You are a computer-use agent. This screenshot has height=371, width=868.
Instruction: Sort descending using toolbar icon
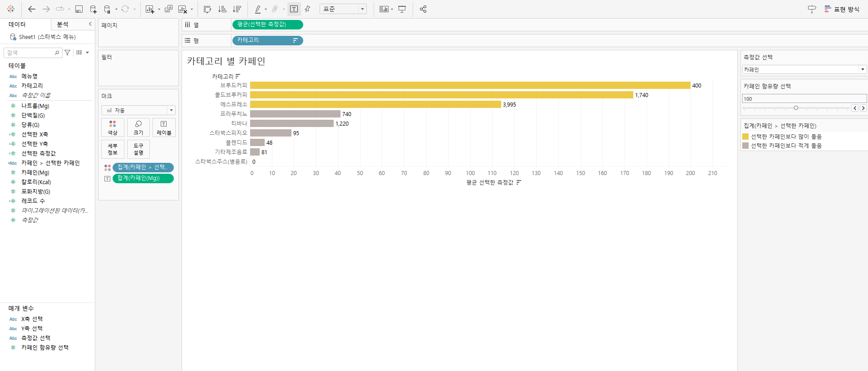pos(237,9)
